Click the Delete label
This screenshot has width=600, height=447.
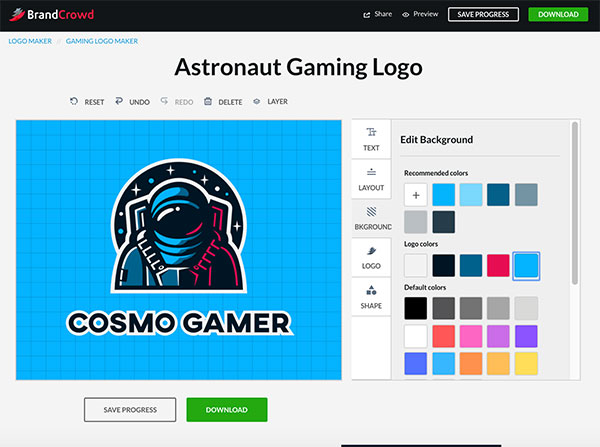[x=230, y=102]
